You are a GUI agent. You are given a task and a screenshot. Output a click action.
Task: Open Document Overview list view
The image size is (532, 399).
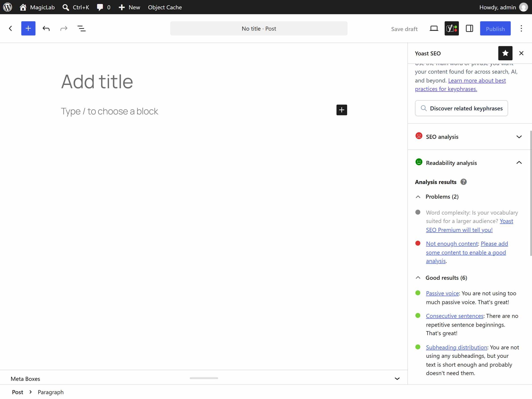81,28
